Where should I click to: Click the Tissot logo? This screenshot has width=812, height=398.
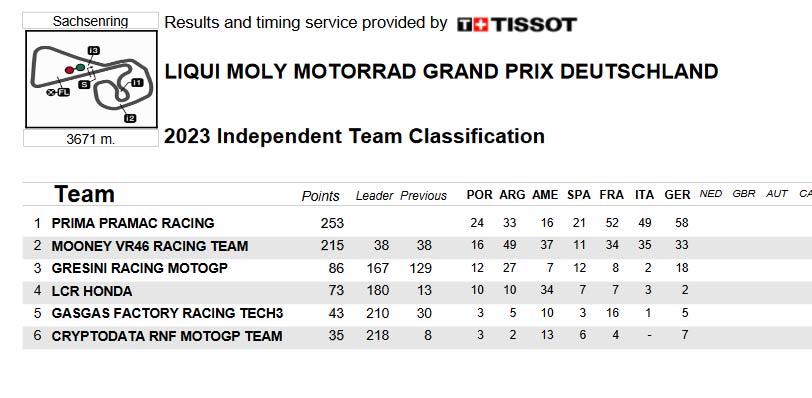(517, 24)
